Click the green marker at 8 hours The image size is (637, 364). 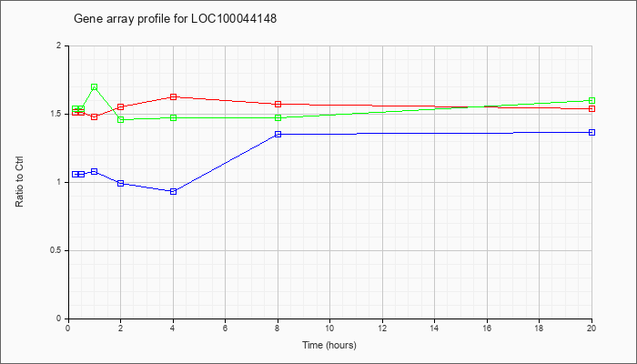click(278, 117)
